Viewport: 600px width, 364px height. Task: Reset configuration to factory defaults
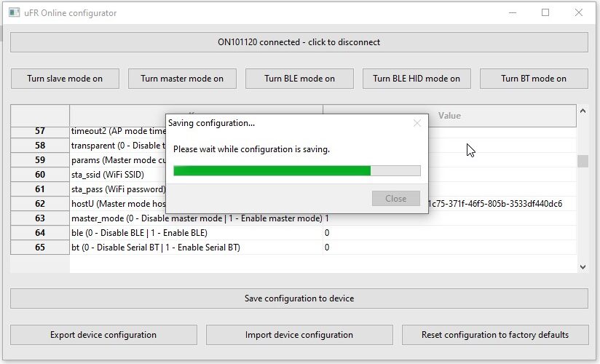(495, 335)
